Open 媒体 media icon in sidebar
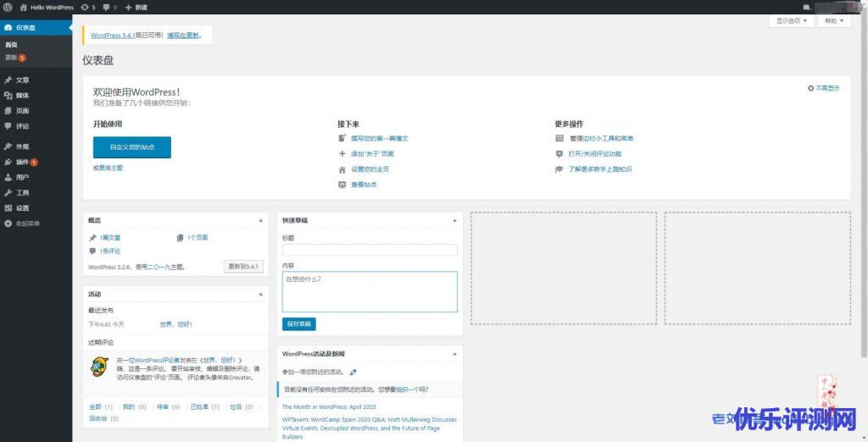Image resolution: width=868 pixels, height=442 pixels. (x=8, y=95)
